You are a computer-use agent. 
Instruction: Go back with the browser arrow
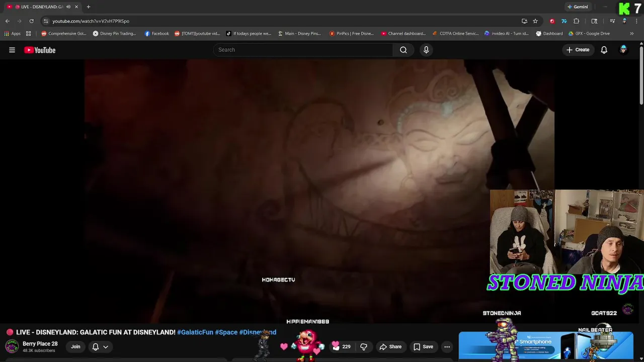(x=7, y=21)
